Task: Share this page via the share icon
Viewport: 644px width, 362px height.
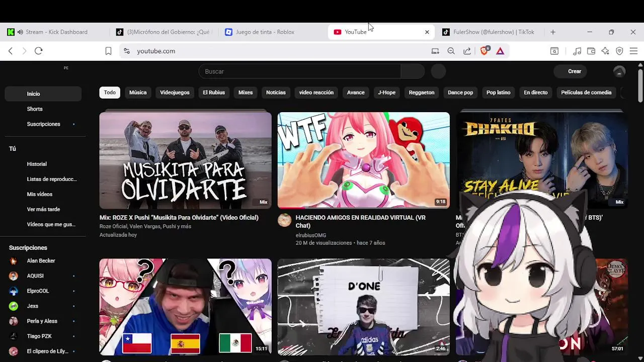Action: coord(467,51)
